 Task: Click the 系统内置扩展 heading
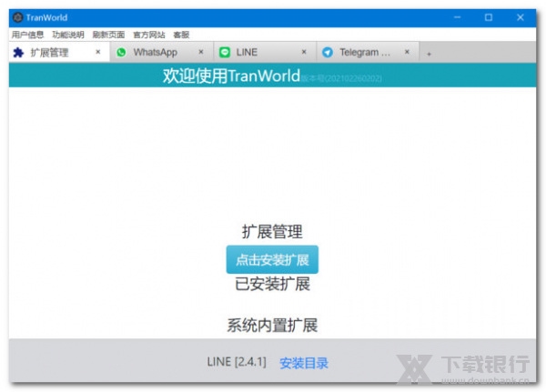272,326
